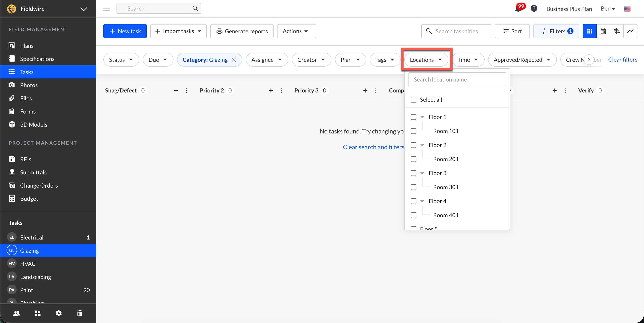Click the HV HVAC category badge

[11, 263]
